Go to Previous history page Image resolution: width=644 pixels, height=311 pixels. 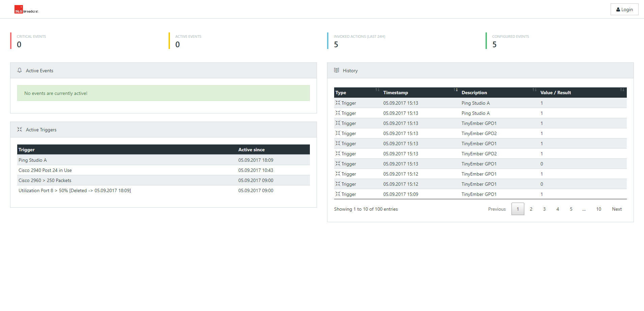click(x=497, y=209)
